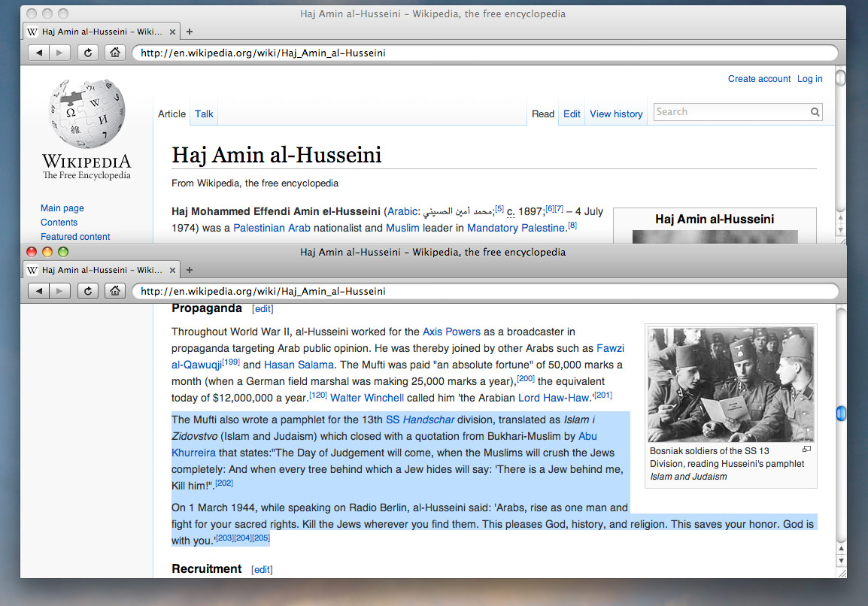This screenshot has width=868, height=606.
Task: Click the Forward button in the front window
Action: (x=59, y=291)
